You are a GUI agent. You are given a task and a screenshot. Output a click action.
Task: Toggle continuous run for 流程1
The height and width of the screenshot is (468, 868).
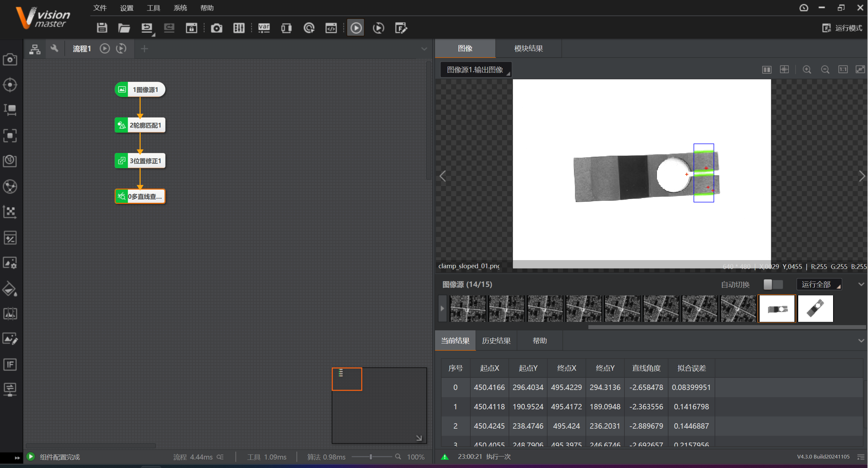pyautogui.click(x=121, y=48)
